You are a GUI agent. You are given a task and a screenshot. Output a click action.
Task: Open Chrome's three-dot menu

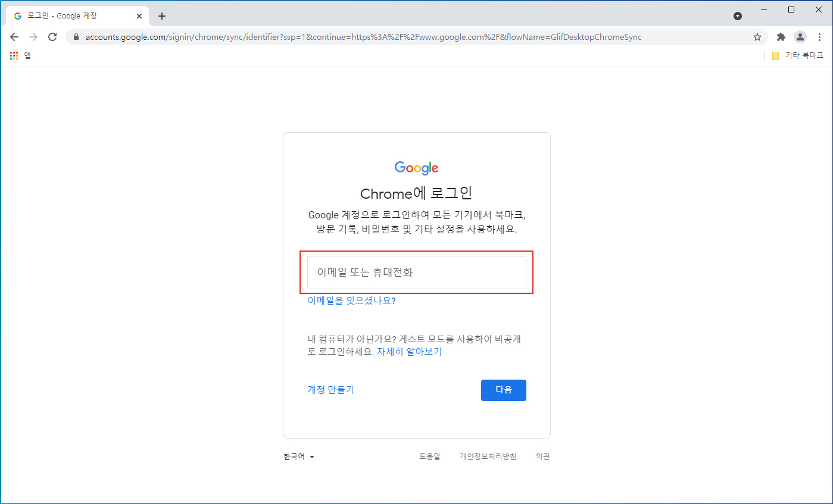coord(819,37)
